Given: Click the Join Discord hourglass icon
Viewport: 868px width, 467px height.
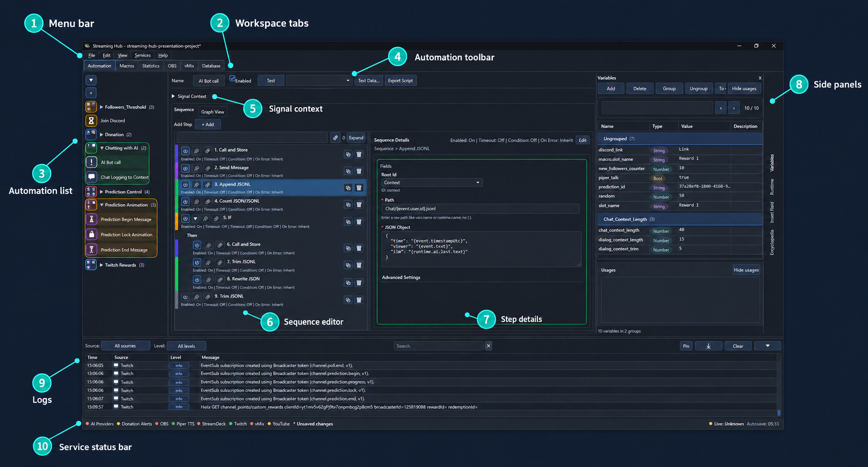Looking at the screenshot, I should click(x=91, y=120).
